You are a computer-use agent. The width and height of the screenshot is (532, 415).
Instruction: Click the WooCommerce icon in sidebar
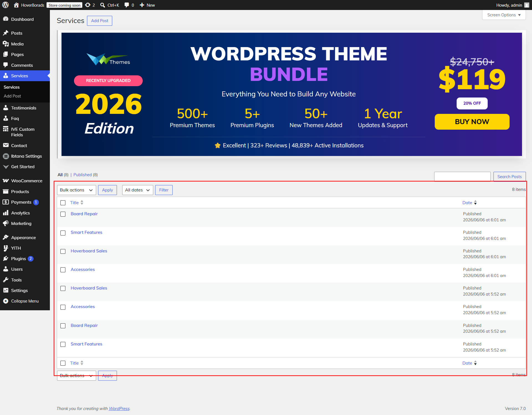click(x=6, y=181)
